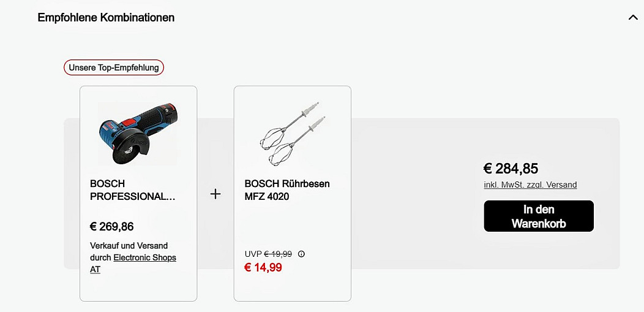Click the info icon beside UVP price
Viewport: 644px width, 312px height.
[x=301, y=254]
